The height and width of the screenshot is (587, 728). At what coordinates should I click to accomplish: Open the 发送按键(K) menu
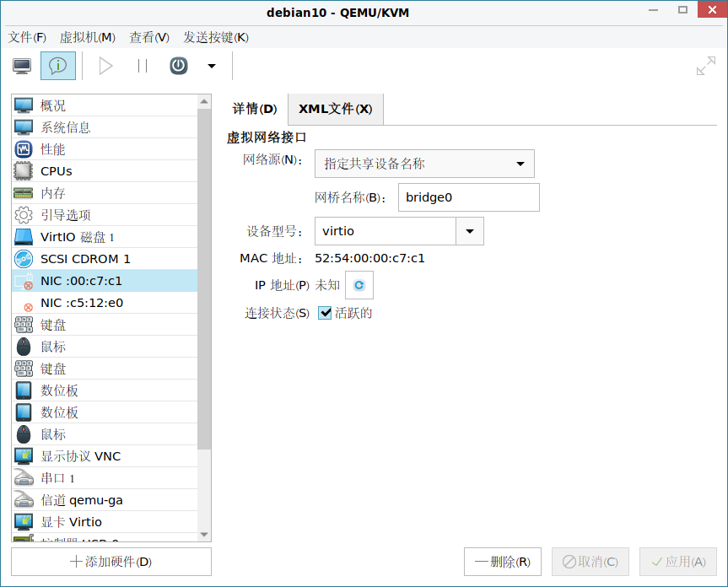pyautogui.click(x=216, y=37)
